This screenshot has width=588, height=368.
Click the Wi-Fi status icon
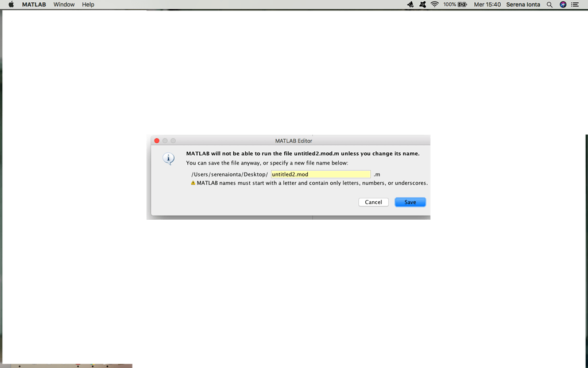[435, 5]
